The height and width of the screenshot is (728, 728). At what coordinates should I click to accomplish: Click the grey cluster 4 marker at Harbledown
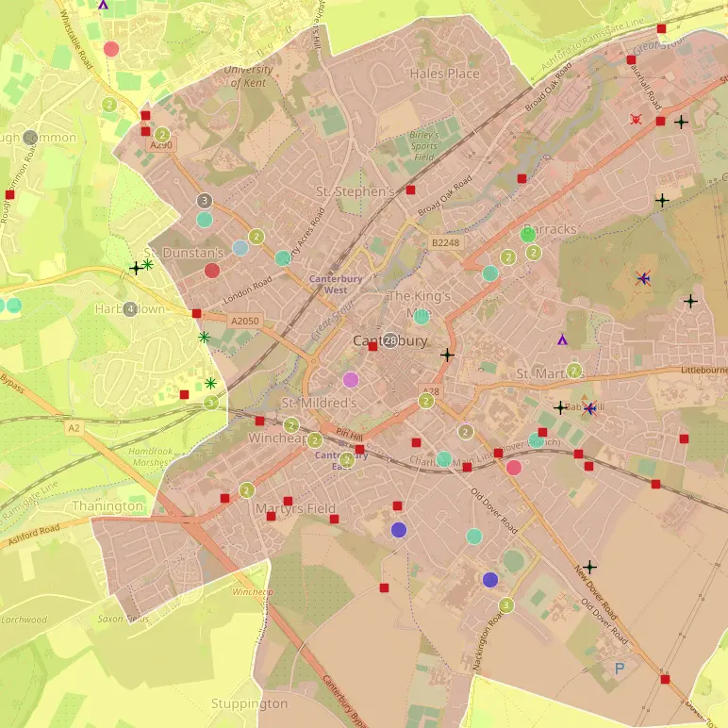click(x=130, y=308)
